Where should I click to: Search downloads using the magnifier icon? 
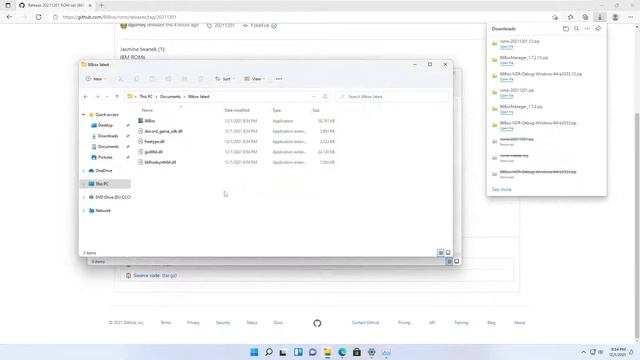coord(576,29)
